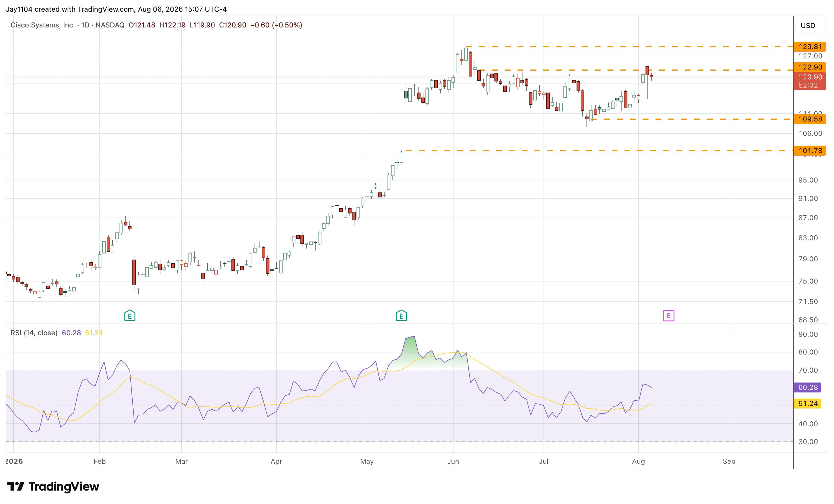This screenshot has width=834, height=504.
Task: Click the Apr label on time axis
Action: point(276,461)
